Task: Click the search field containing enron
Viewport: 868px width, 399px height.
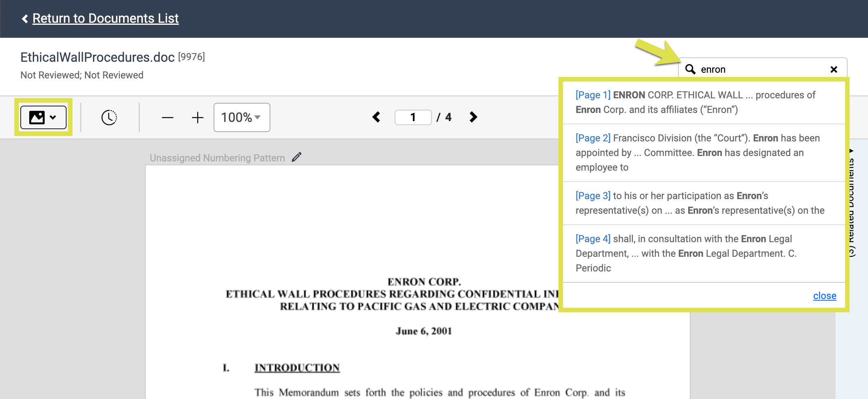Action: pyautogui.click(x=762, y=69)
